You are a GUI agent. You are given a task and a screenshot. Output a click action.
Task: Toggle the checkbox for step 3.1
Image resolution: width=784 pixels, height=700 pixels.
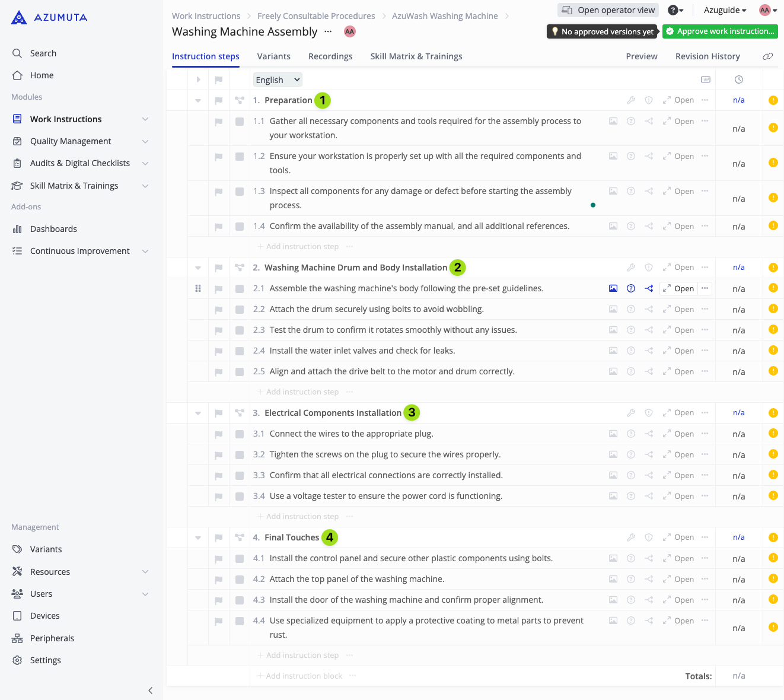(240, 434)
